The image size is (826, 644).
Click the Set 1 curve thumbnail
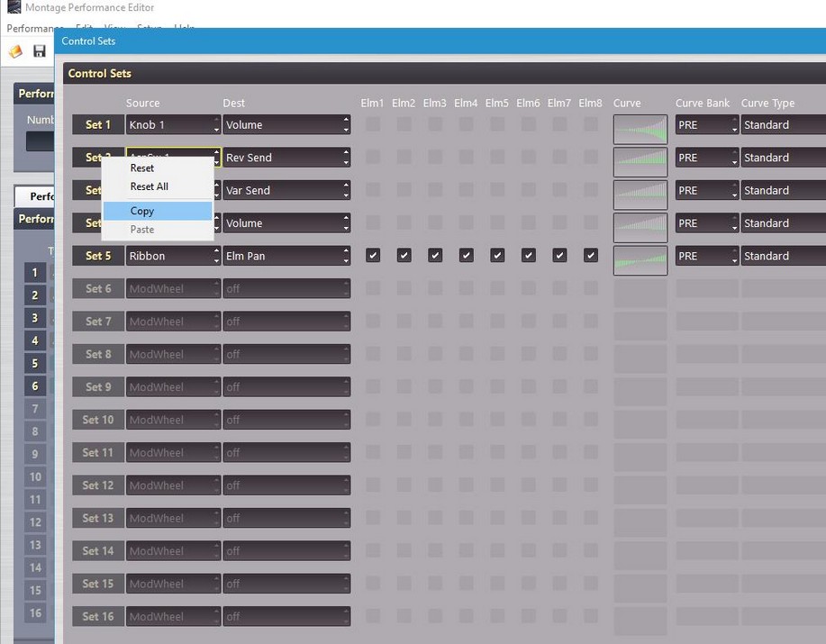[640, 130]
